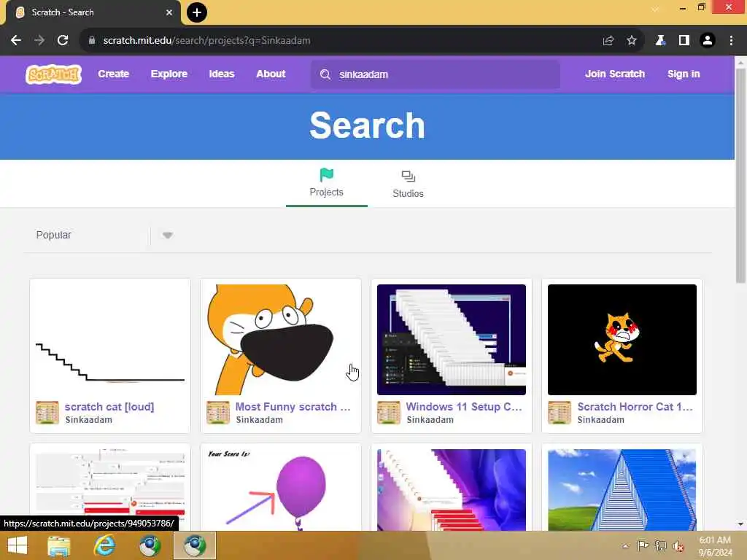Image resolution: width=747 pixels, height=560 pixels.
Task: Click the browser forward arrow
Action: pyautogui.click(x=39, y=41)
